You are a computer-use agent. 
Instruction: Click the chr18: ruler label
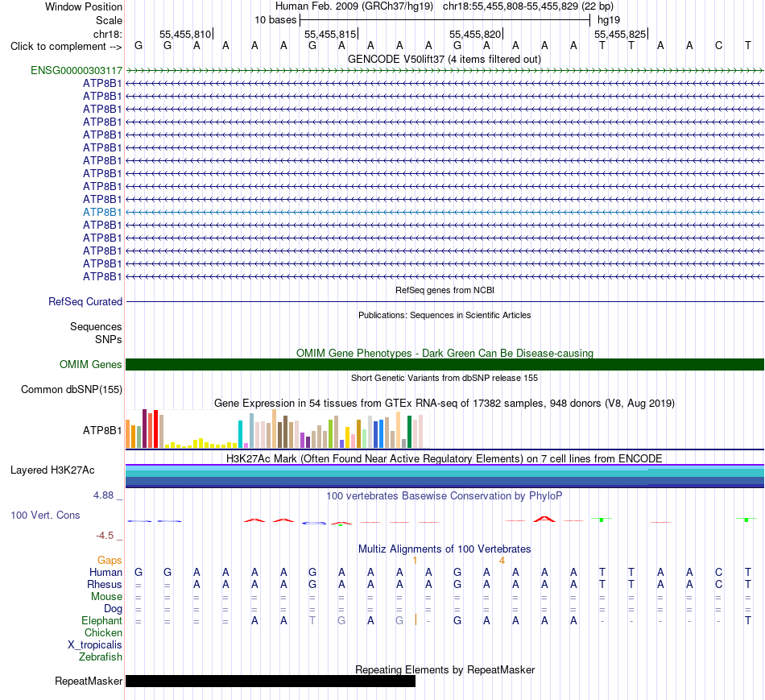(x=108, y=34)
